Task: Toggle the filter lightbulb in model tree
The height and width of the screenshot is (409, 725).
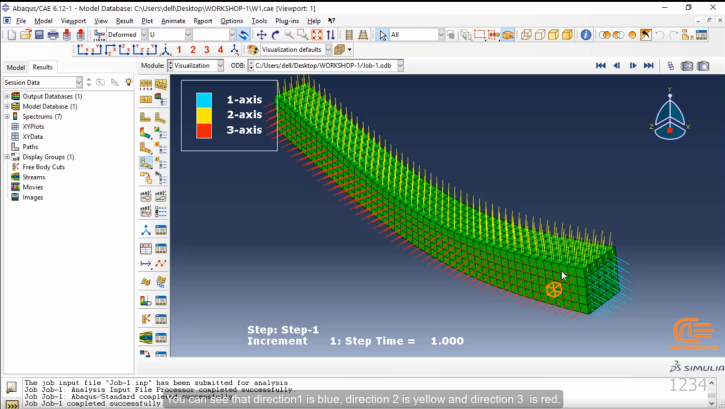Action: click(128, 82)
